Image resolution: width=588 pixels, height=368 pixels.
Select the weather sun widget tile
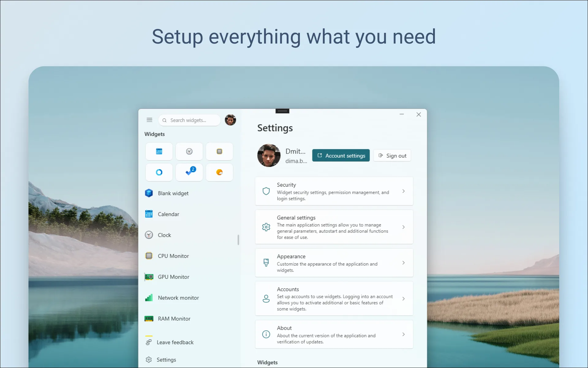click(219, 172)
